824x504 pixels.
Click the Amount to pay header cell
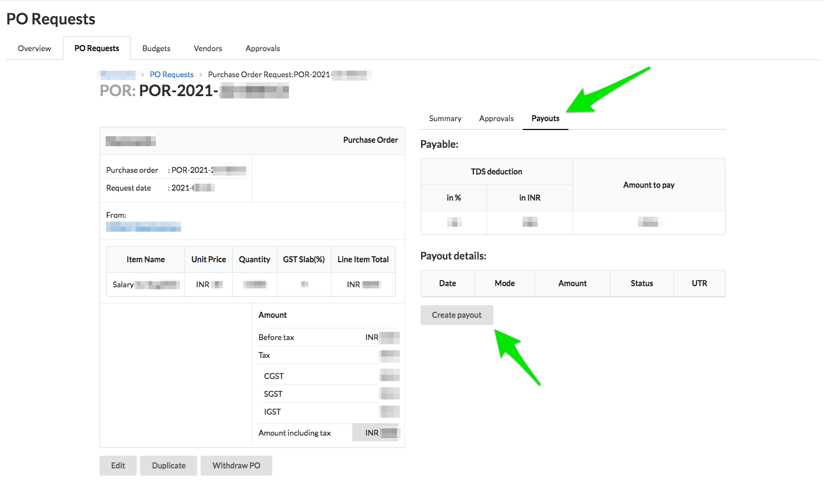(x=648, y=184)
